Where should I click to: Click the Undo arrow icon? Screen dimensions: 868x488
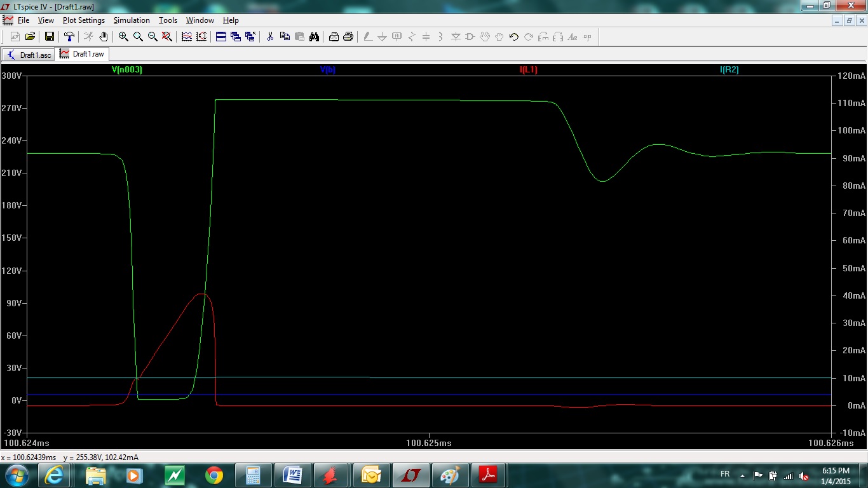[514, 37]
